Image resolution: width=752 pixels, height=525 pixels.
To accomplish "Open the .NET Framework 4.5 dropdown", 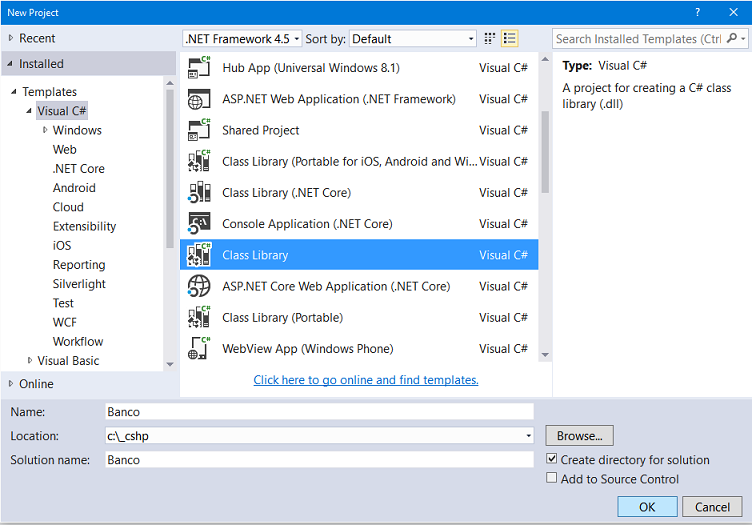I will point(242,38).
